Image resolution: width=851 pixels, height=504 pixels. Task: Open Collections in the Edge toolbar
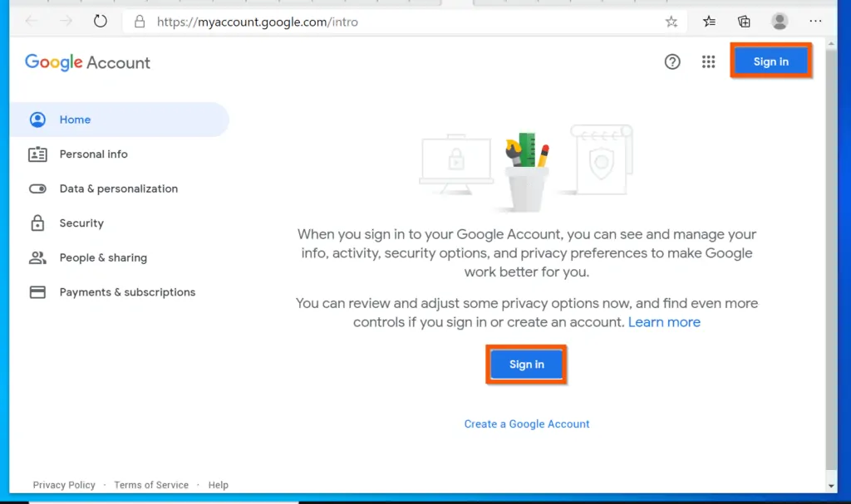click(743, 21)
